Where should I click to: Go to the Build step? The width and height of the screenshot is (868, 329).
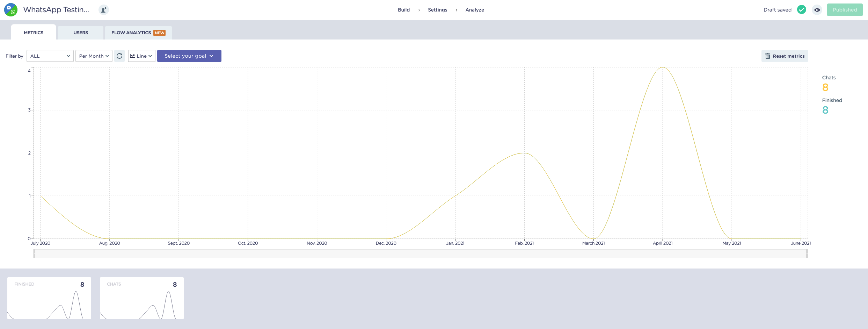404,10
